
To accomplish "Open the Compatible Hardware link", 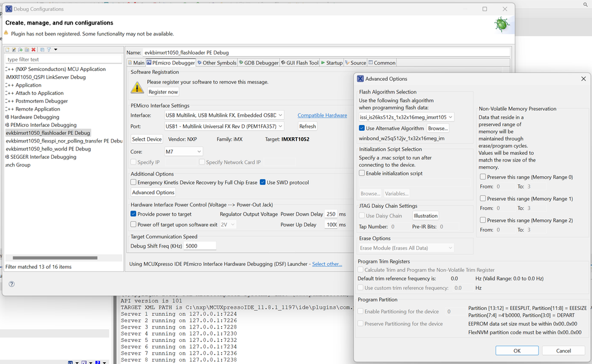I will [x=322, y=115].
